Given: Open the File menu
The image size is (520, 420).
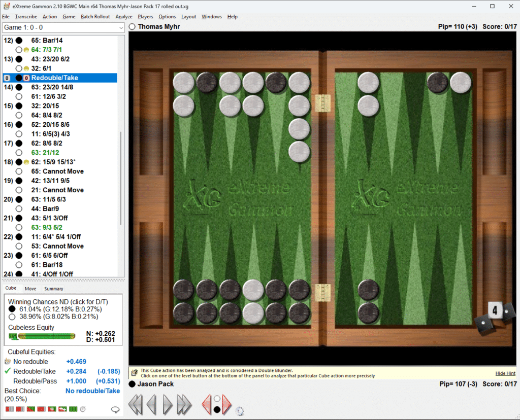Looking at the screenshot, I should coord(6,17).
